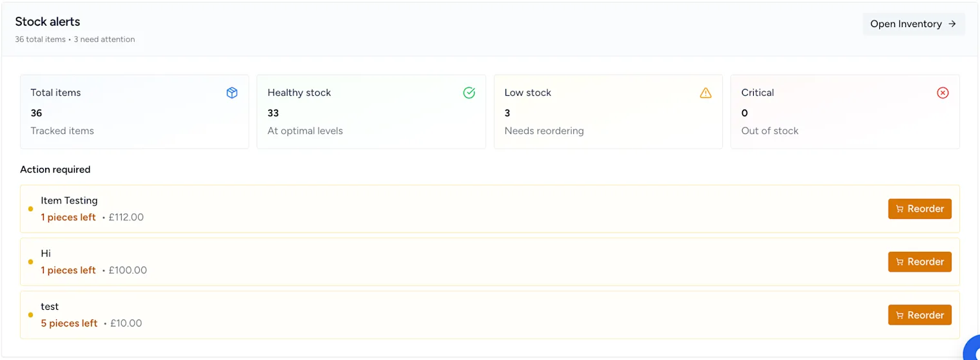The image size is (980, 360).
Task: Reorder the Item Testing product
Action: click(x=919, y=209)
